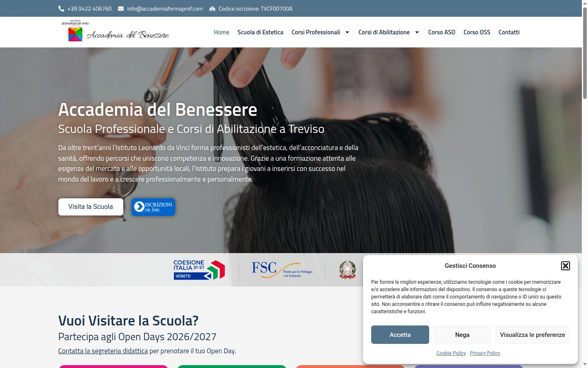Screen dimensions: 588x368
Task: Click the scrollbar up arrow
Action: click(x=585, y=3)
